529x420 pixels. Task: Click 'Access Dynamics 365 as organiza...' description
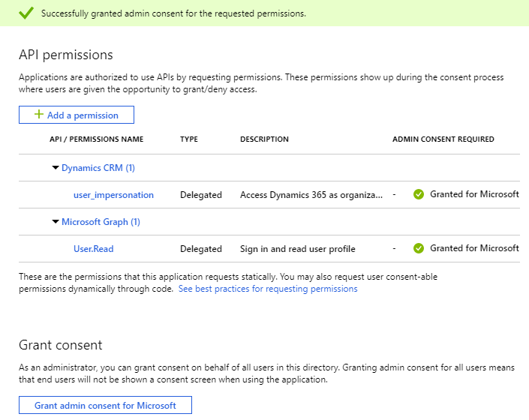click(311, 195)
